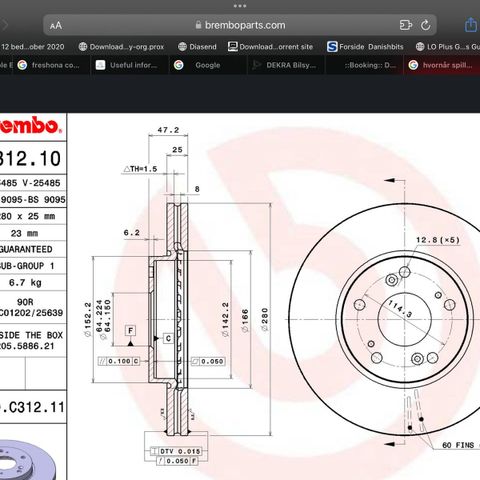480x480 pixels.
Task: Tap the AA reader text size button
Action: click(56, 26)
